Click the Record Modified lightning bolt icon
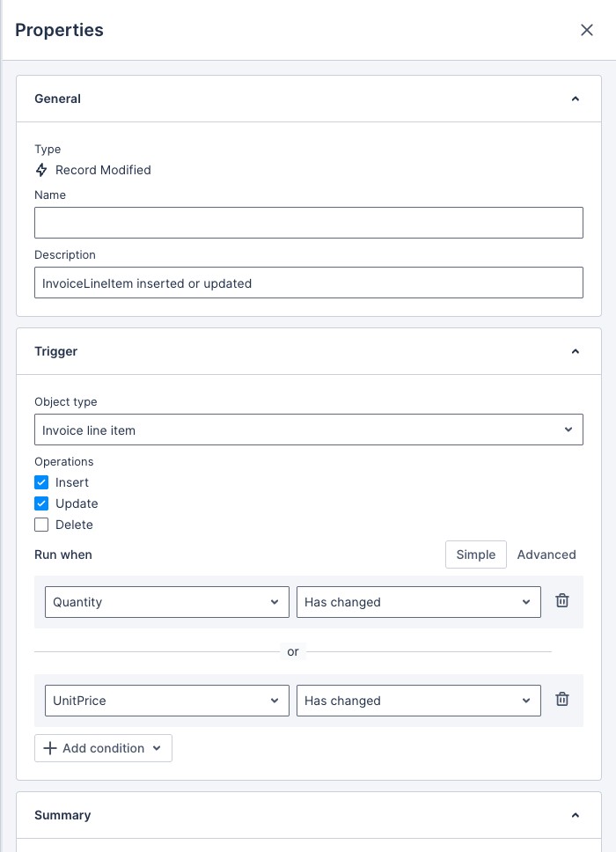The width and height of the screenshot is (616, 852). click(x=41, y=170)
